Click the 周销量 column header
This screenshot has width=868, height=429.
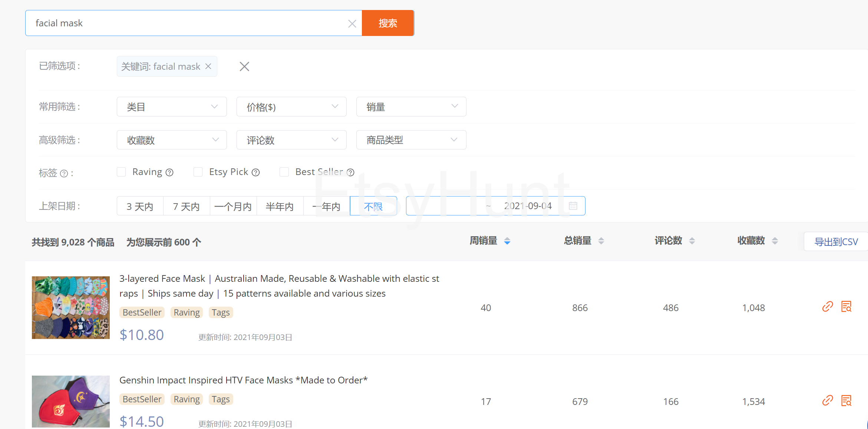click(x=483, y=241)
